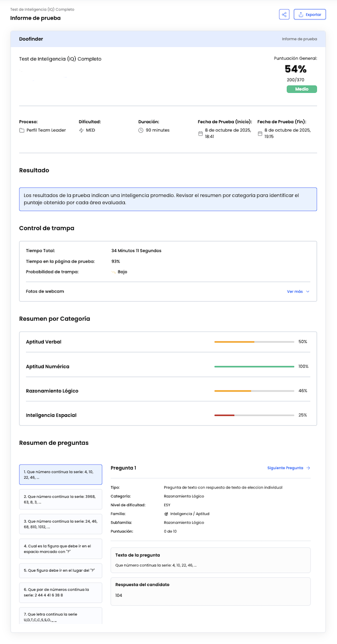
Task: Go to Siguiente Pregunta
Action: tap(288, 468)
